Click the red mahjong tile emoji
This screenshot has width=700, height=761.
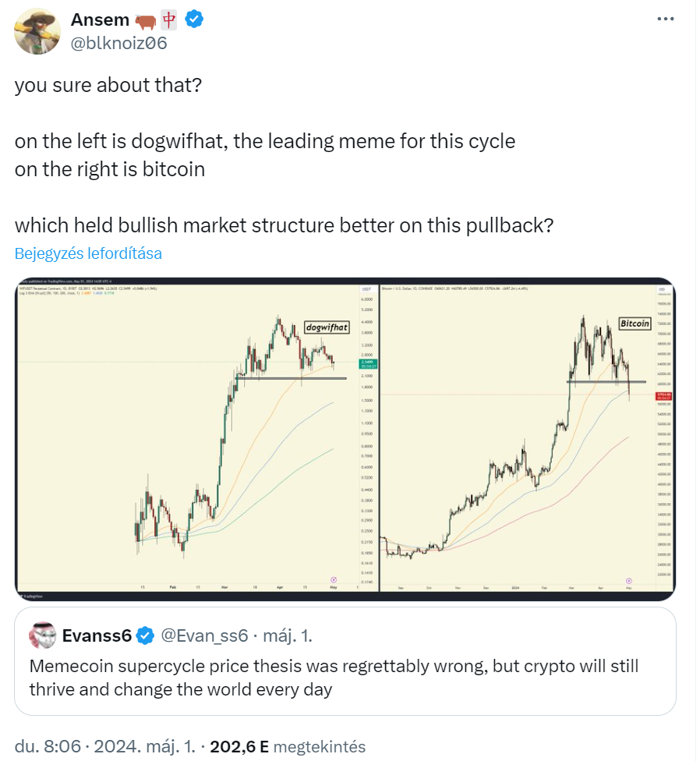click(169, 20)
